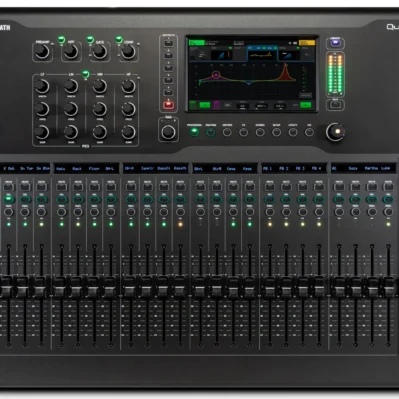Select the BassMi channel with Sel key
Image resolution: width=399 pixels, height=399 pixels.
pos(180,199)
